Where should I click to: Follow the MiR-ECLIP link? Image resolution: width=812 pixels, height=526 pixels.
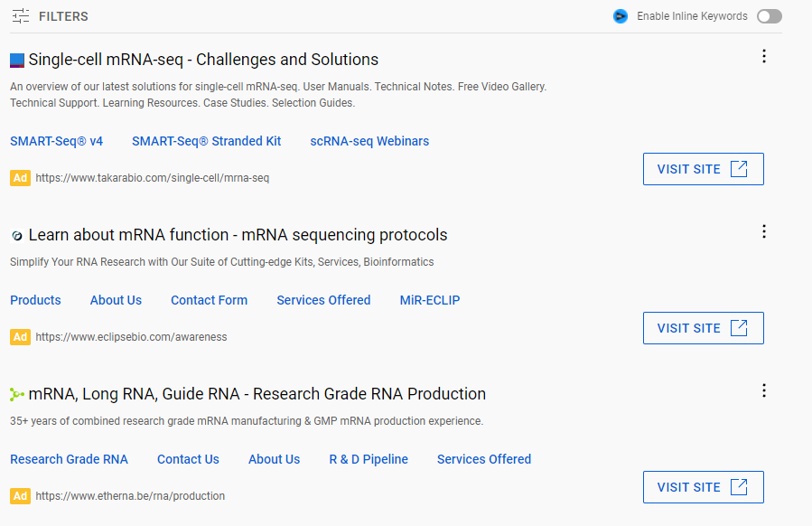point(430,300)
